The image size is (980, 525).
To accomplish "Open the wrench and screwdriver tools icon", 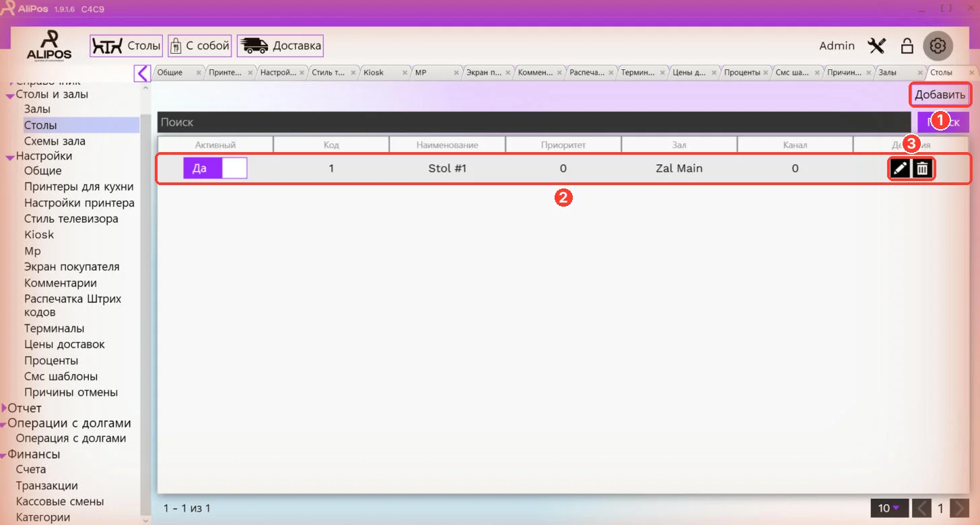I will click(x=877, y=46).
